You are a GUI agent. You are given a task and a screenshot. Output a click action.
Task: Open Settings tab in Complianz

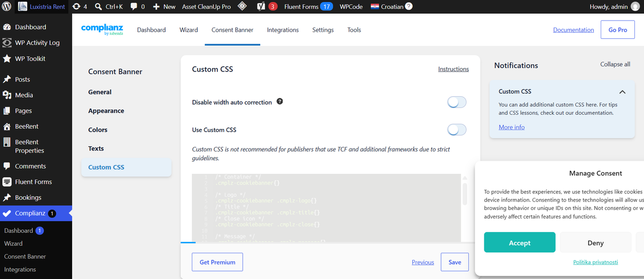click(323, 30)
